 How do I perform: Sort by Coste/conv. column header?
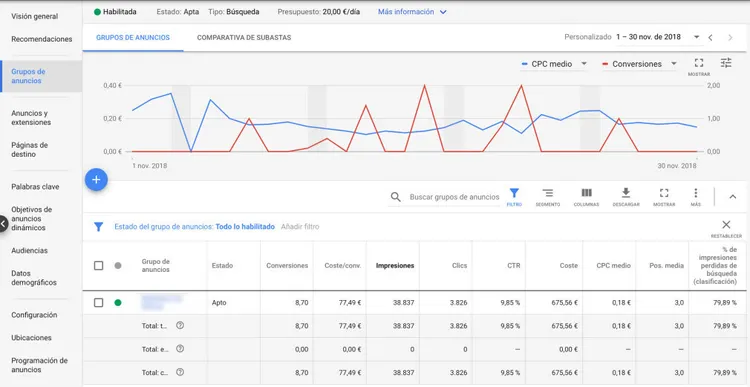tap(342, 265)
